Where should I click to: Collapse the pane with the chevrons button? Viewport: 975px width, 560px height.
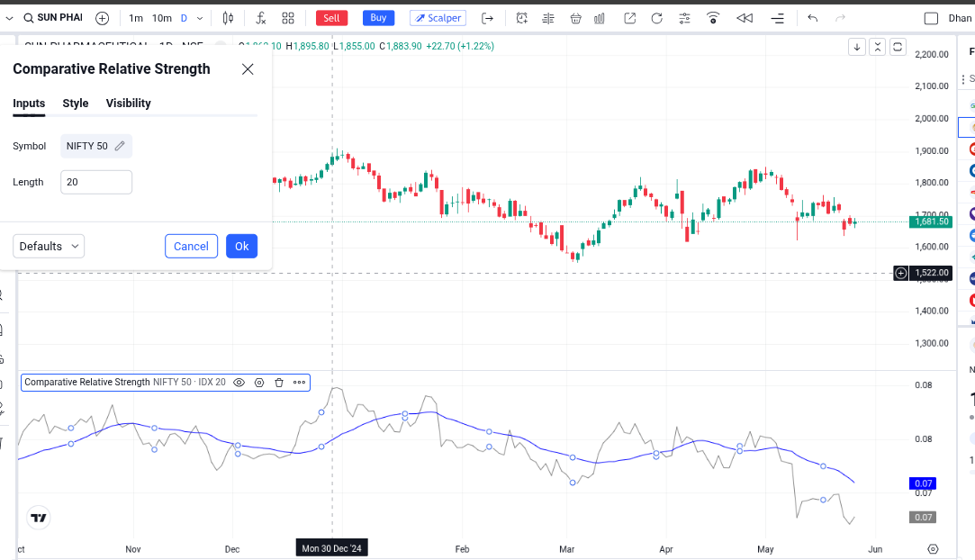tap(878, 47)
